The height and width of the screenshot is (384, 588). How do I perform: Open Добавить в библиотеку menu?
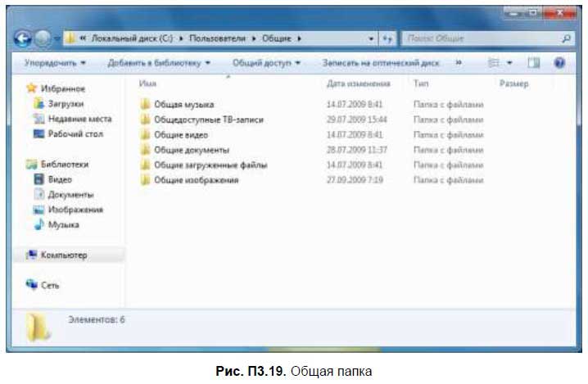pos(159,63)
